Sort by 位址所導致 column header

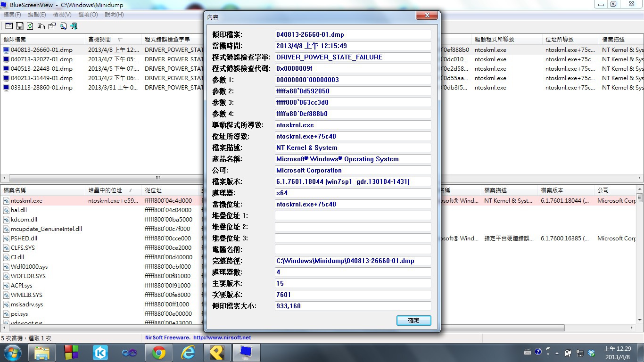pyautogui.click(x=570, y=40)
